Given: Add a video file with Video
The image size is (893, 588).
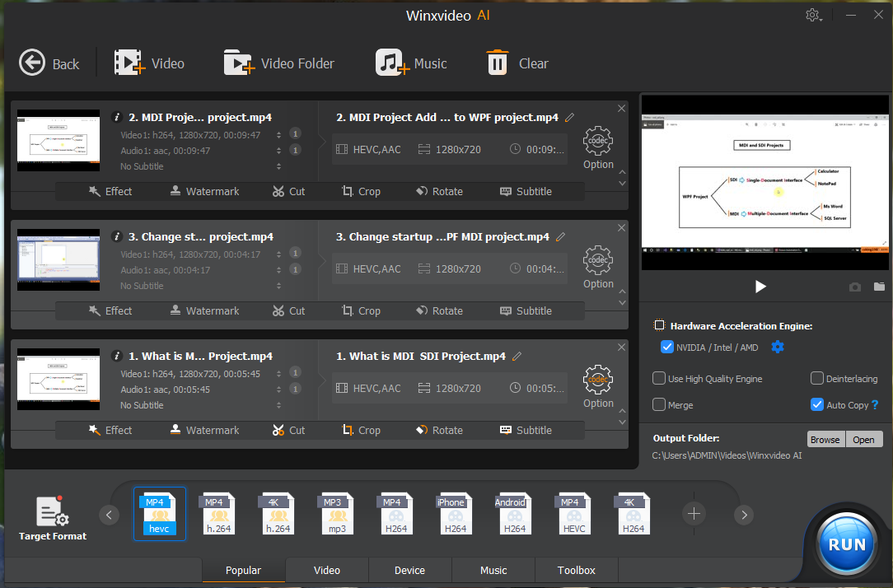Looking at the screenshot, I should [x=149, y=63].
